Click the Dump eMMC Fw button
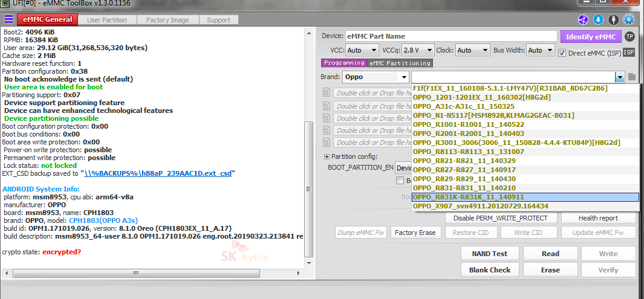The width and height of the screenshot is (644, 299). point(362,233)
